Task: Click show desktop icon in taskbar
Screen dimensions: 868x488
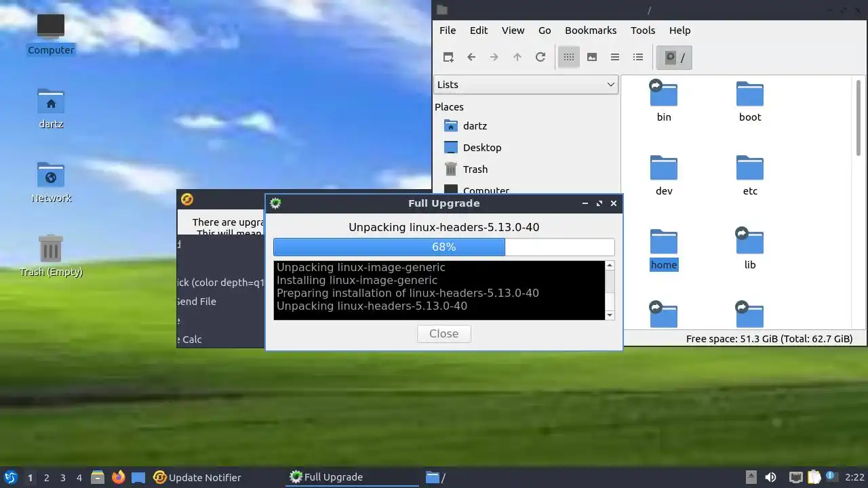Action: coord(138,477)
